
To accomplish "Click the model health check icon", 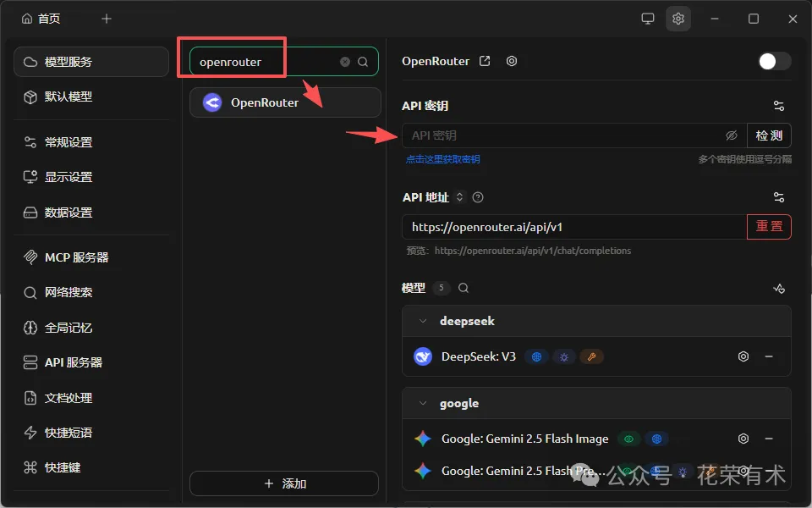I will coord(779,288).
